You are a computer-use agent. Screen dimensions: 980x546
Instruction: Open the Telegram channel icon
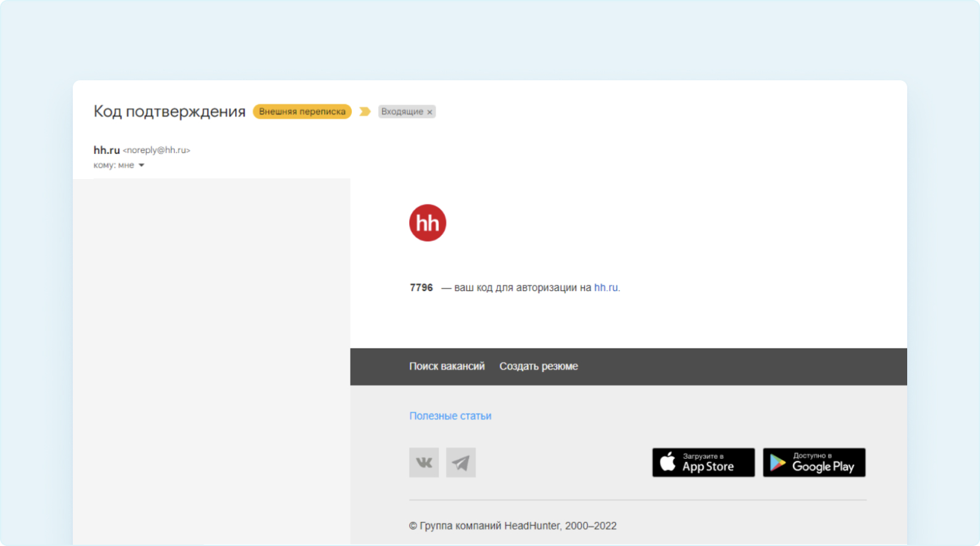pos(460,462)
